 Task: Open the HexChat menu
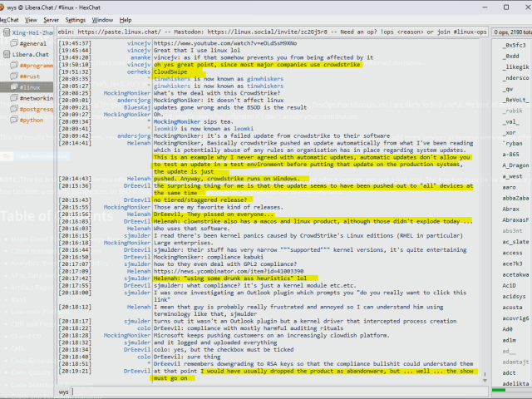[x=9, y=19]
